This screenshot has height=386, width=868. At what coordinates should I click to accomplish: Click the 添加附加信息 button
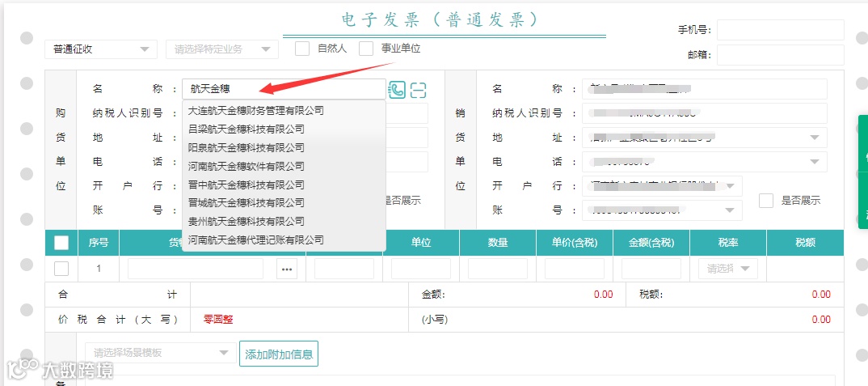(279, 354)
